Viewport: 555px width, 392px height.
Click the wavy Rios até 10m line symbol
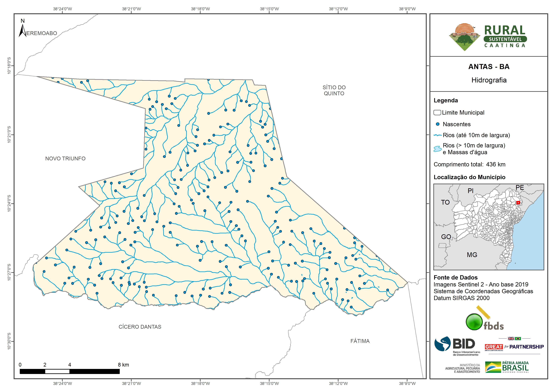coord(437,135)
